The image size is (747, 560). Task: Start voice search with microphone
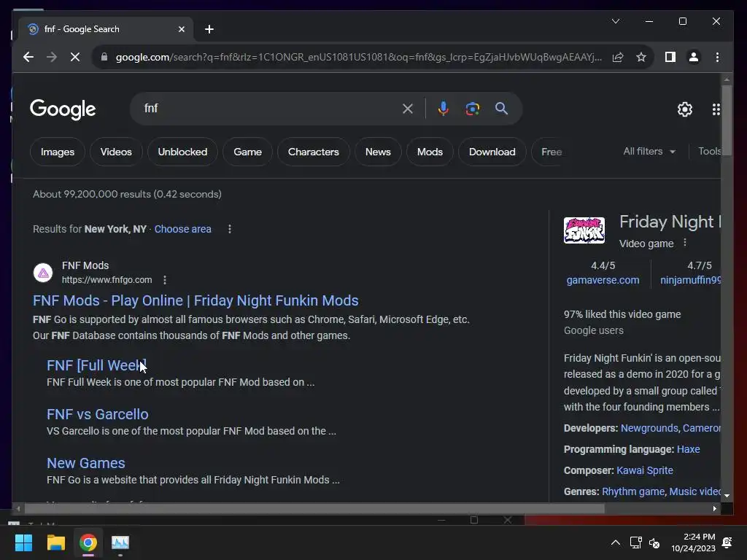coord(443,109)
